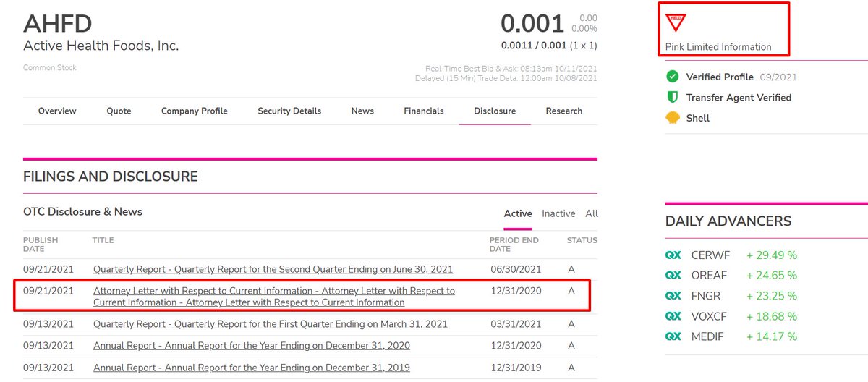Screen dimensions: 868x382
Task: Click the + 14.17 % change value
Action: (772, 336)
